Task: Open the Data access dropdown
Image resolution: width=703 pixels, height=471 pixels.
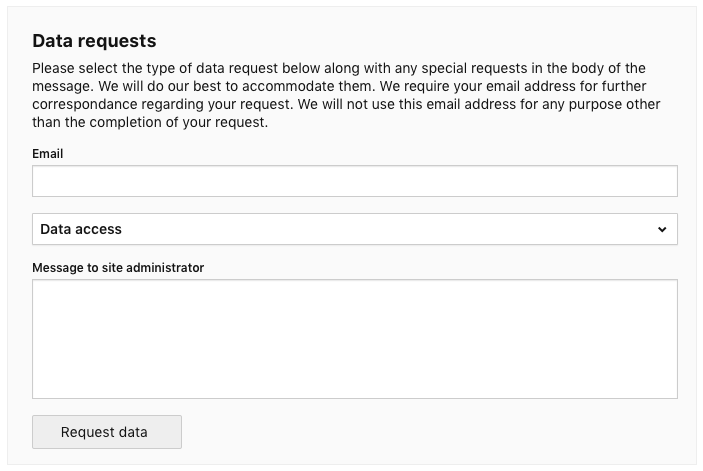Action: pos(354,229)
